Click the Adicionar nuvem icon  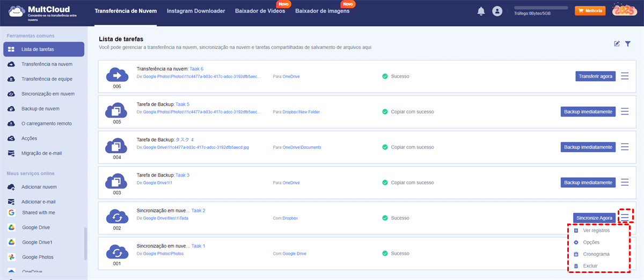(11, 186)
